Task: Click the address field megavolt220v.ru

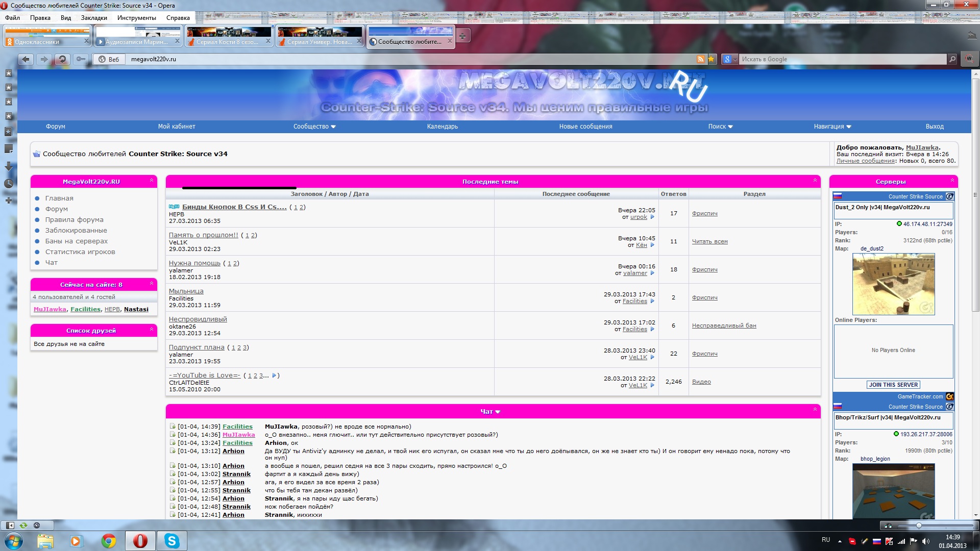Action: 411,59
